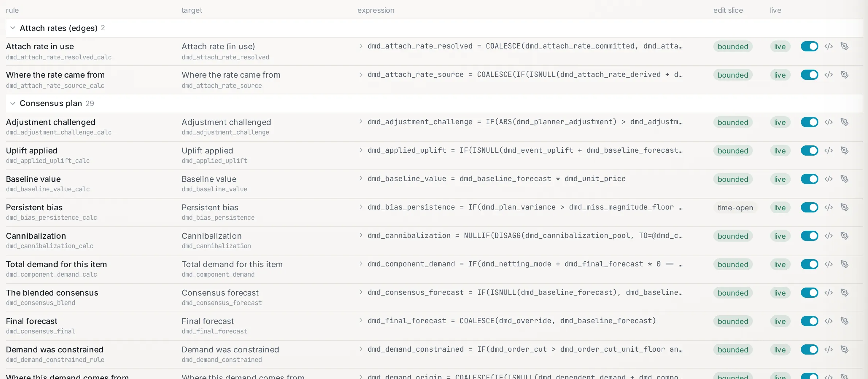Disable the Total demand for this item rule
Image resolution: width=868 pixels, height=379 pixels.
pos(810,264)
